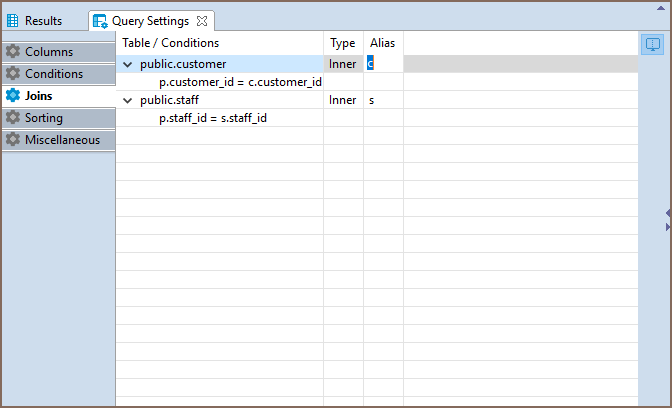Click the blue gear icon beside Joins
672x408 pixels.
[13, 96]
